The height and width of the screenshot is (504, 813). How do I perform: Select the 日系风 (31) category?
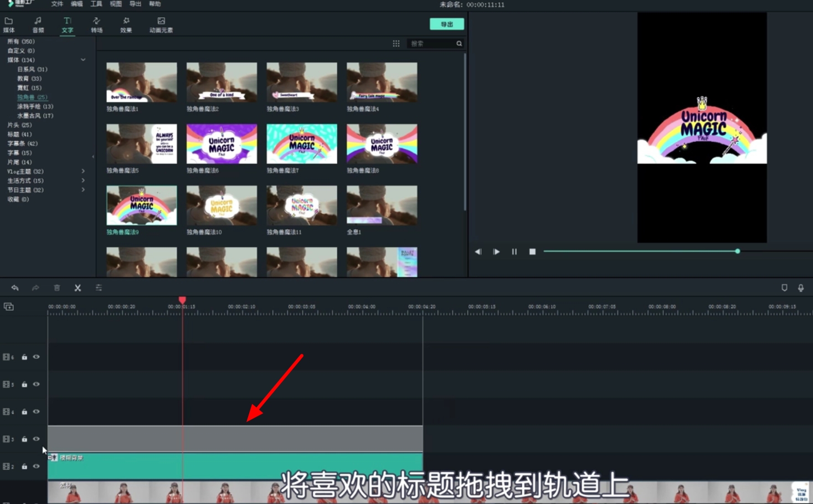coord(32,69)
